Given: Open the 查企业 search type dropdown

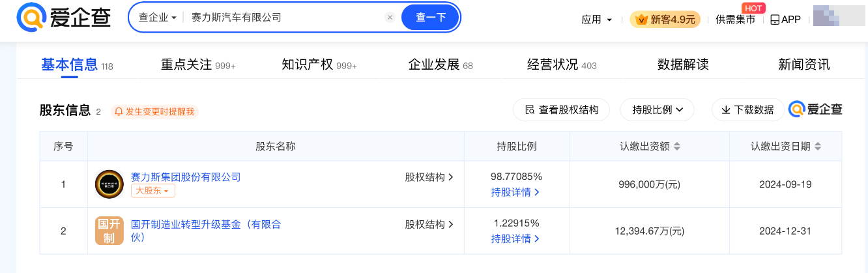Looking at the screenshot, I should 158,18.
